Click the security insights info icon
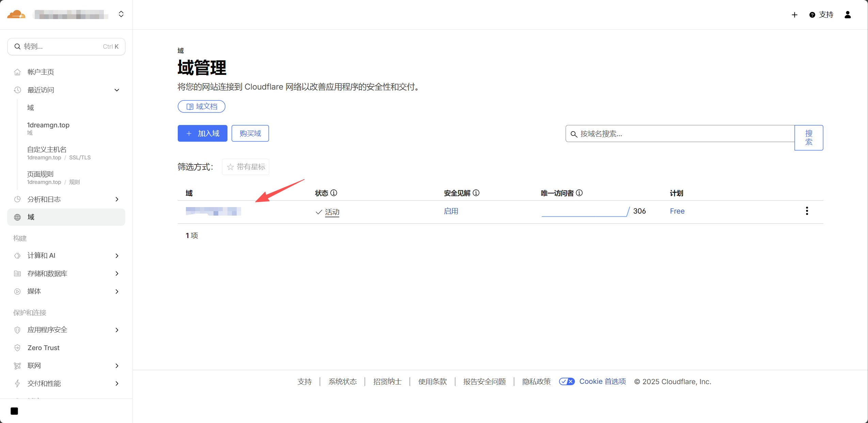 (476, 193)
